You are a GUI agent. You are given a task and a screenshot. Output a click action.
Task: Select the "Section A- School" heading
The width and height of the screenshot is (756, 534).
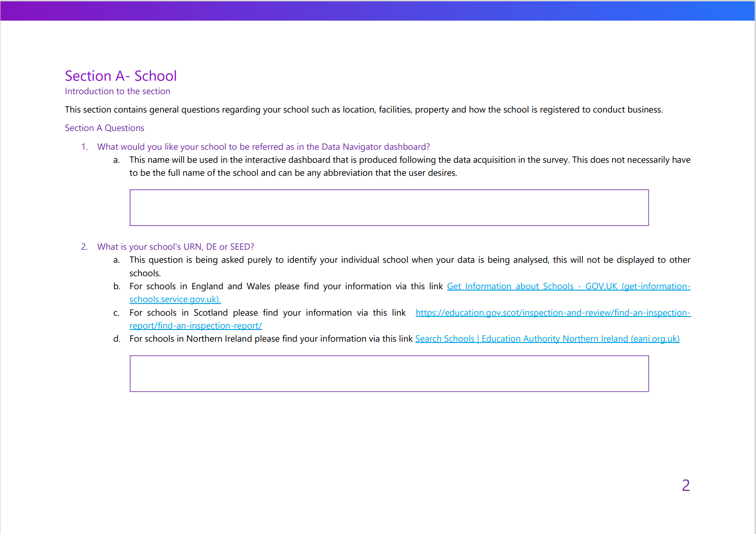[x=121, y=75]
